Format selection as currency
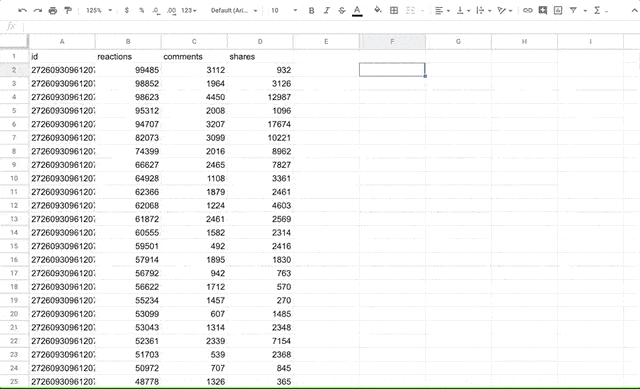The height and width of the screenshot is (389, 640). click(x=127, y=11)
